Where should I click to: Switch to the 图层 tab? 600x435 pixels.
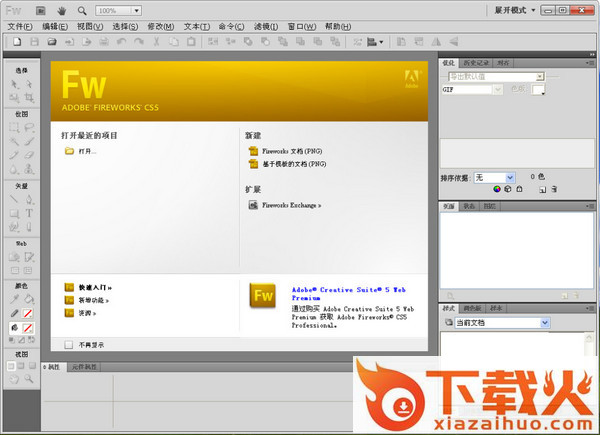489,207
